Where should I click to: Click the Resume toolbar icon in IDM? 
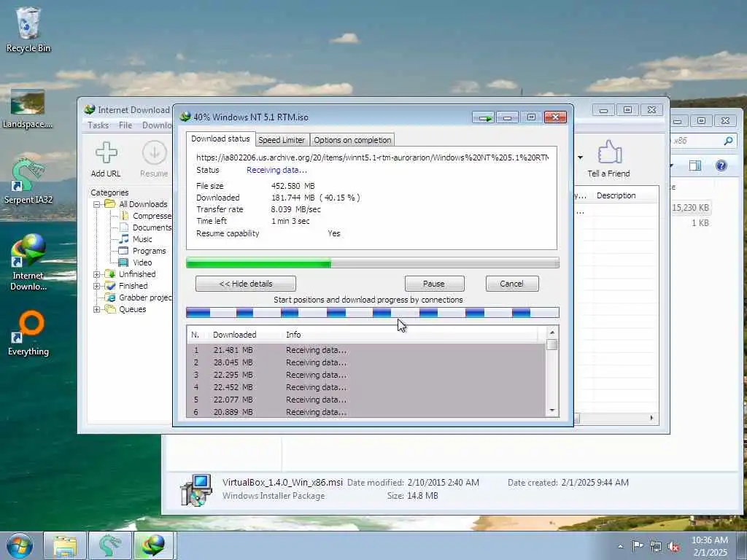[154, 160]
